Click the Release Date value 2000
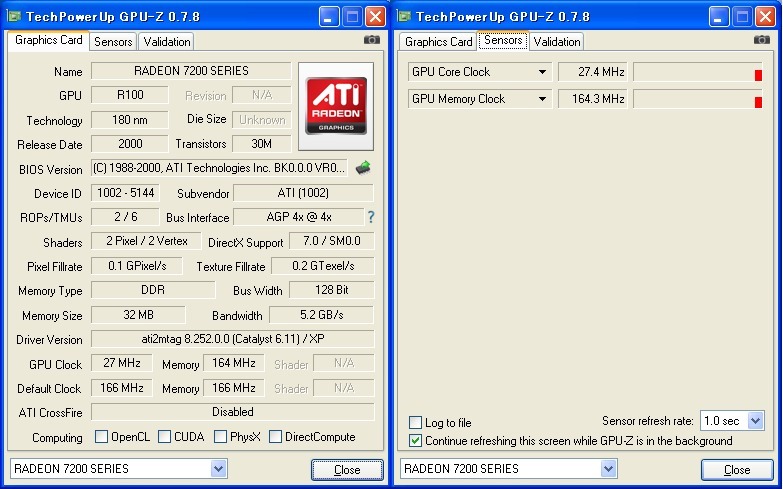783x489 pixels. click(130, 144)
